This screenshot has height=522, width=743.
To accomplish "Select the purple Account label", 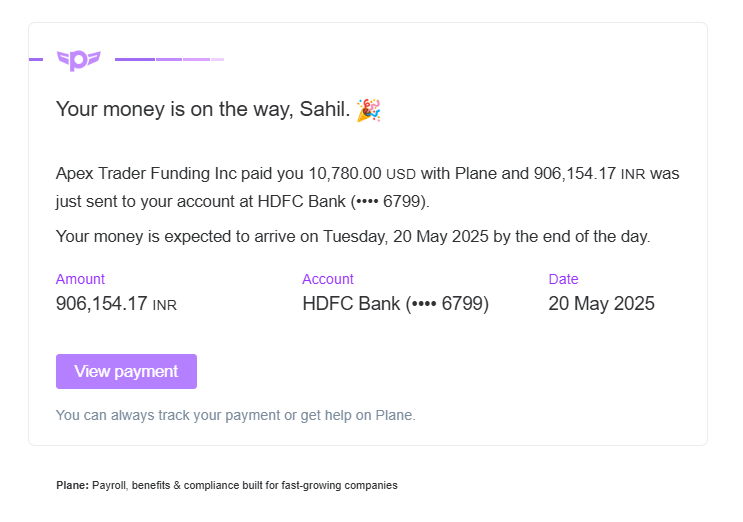I will click(328, 279).
